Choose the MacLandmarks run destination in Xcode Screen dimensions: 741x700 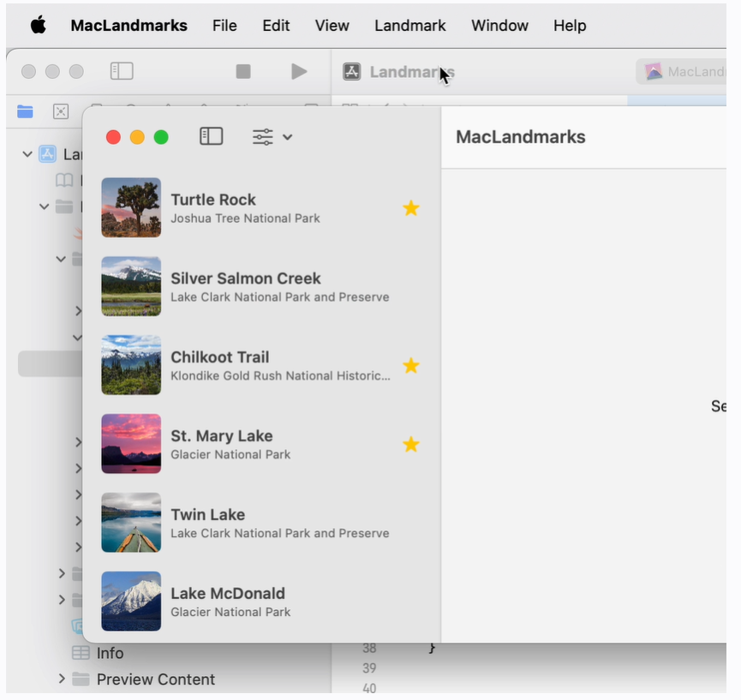pyautogui.click(x=681, y=72)
